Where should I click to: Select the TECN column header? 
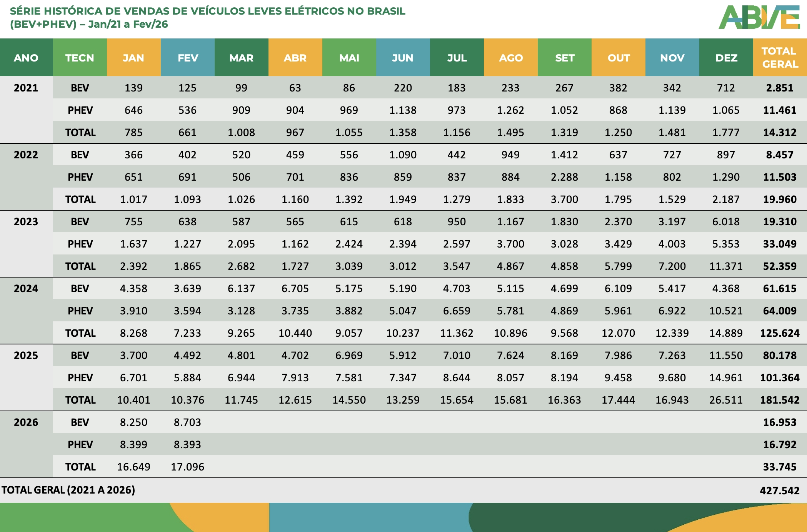[80, 58]
